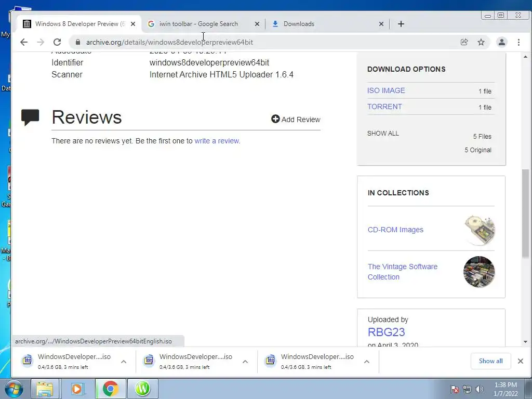Click the volume speaker tray icon
The width and height of the screenshot is (532, 399).
480,389
